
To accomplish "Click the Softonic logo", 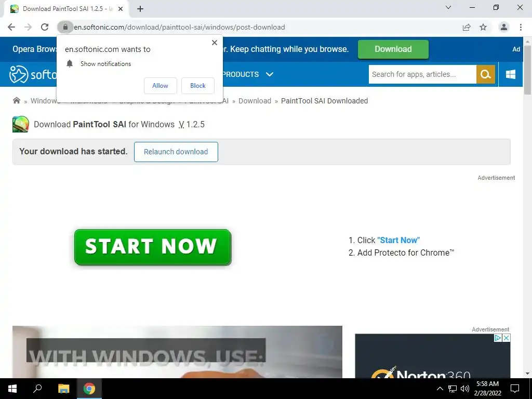I will pos(33,74).
